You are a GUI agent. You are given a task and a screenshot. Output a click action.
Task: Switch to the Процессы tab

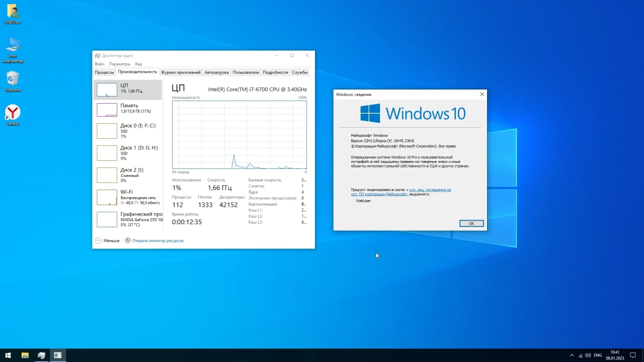pyautogui.click(x=105, y=72)
